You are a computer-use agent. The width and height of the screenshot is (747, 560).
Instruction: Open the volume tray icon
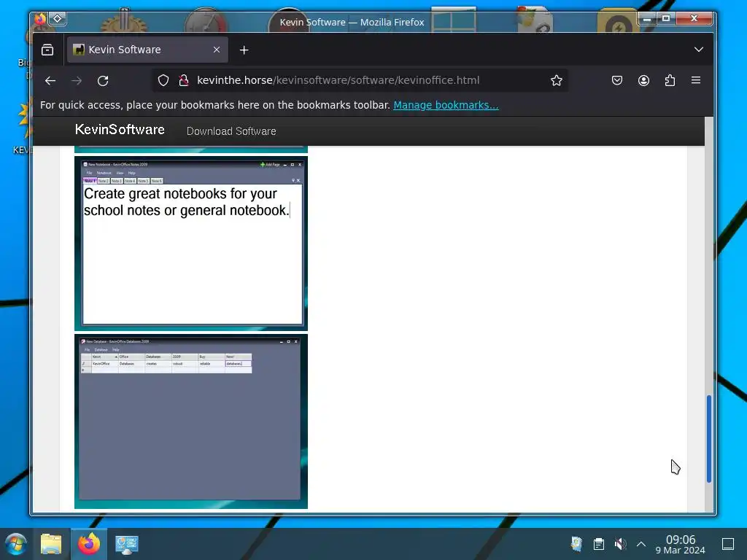pyautogui.click(x=620, y=544)
